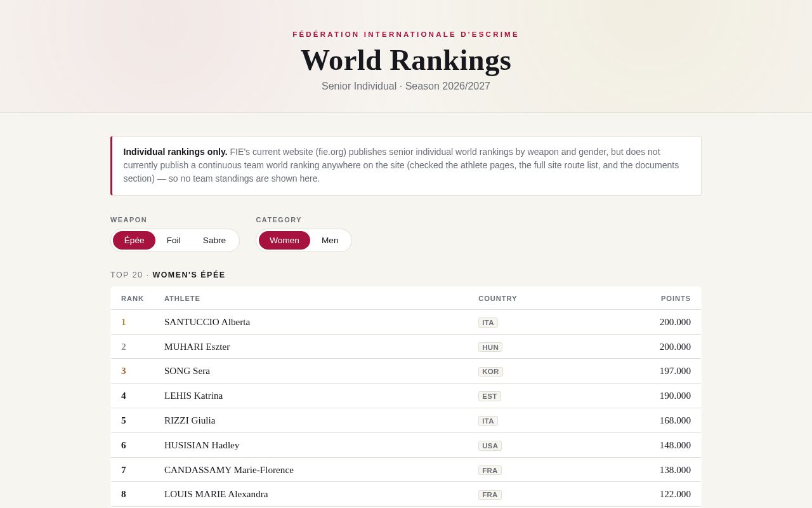Click athlete SANTUCCIO Alberta
Screen dimensions: 812x508
coord(207,322)
